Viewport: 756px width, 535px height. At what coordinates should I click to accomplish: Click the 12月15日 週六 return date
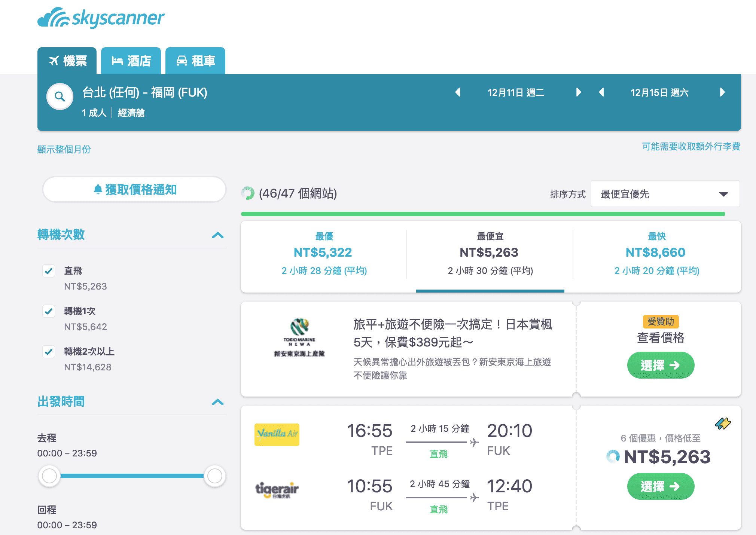659,92
